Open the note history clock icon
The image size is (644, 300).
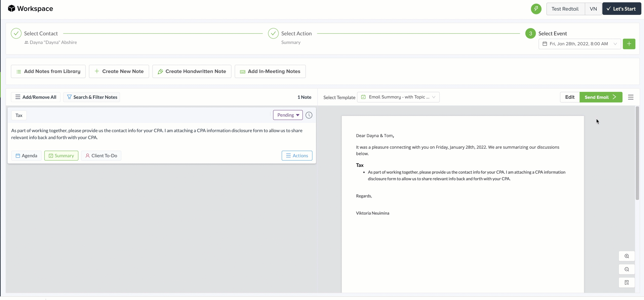pos(309,115)
